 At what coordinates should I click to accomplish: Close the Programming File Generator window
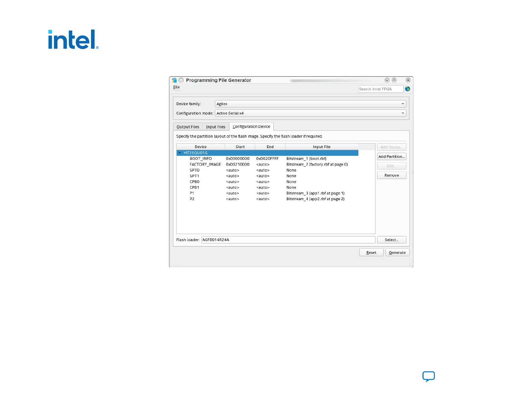tap(408, 80)
